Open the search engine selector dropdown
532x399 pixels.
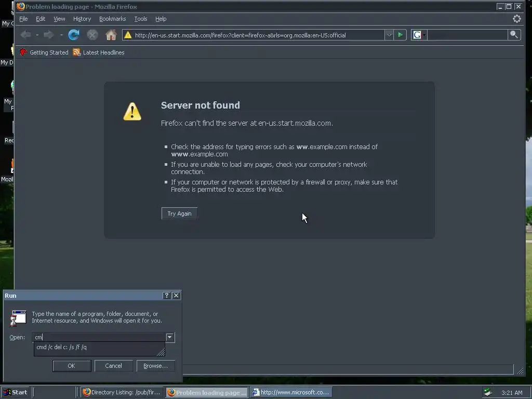419,35
